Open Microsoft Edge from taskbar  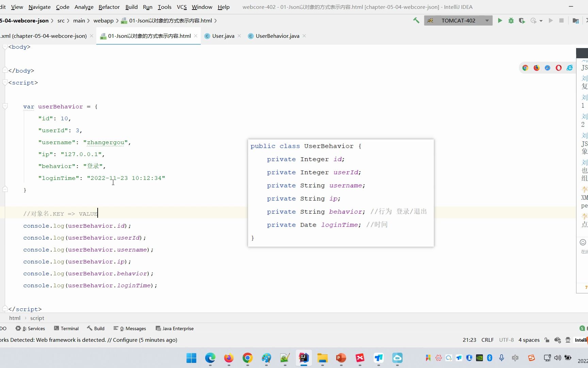(210, 358)
